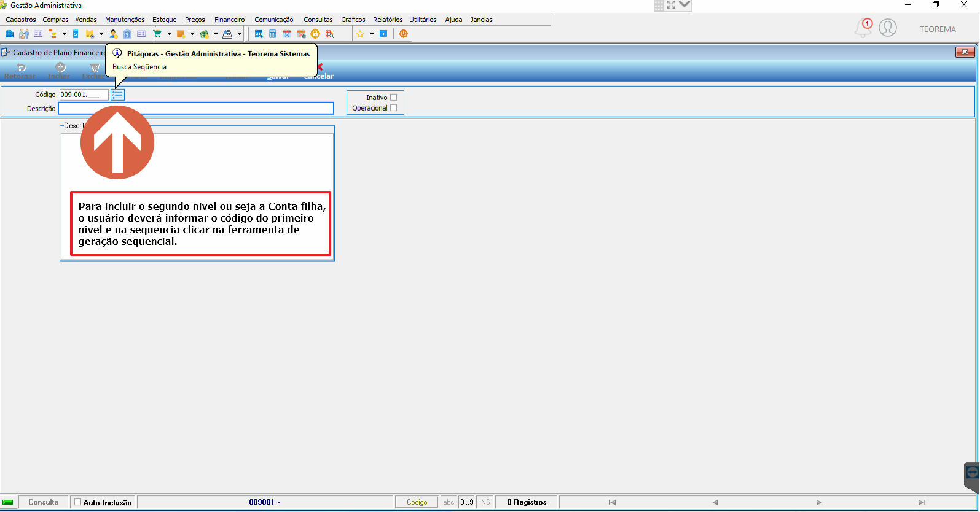Viewport: 980px width, 512px height.
Task: Enable the Auto-Inclusão checkbox
Action: (x=77, y=502)
